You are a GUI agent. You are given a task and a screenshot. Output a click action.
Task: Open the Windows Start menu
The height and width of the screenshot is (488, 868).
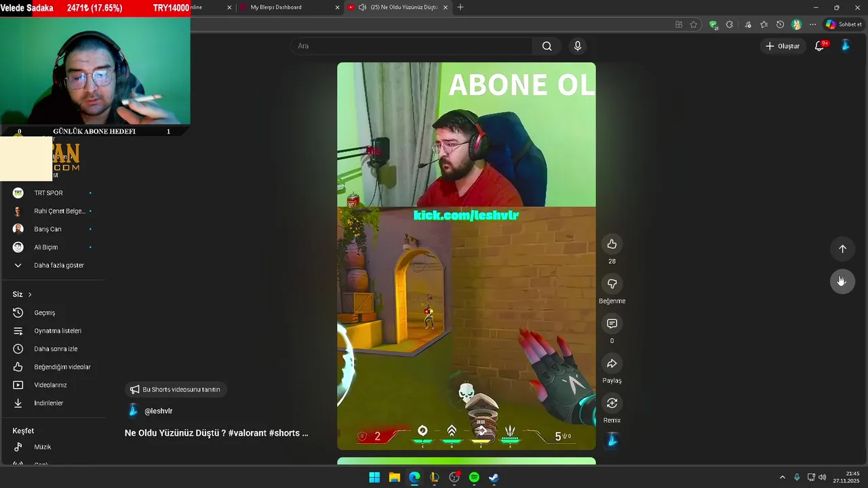tap(374, 477)
